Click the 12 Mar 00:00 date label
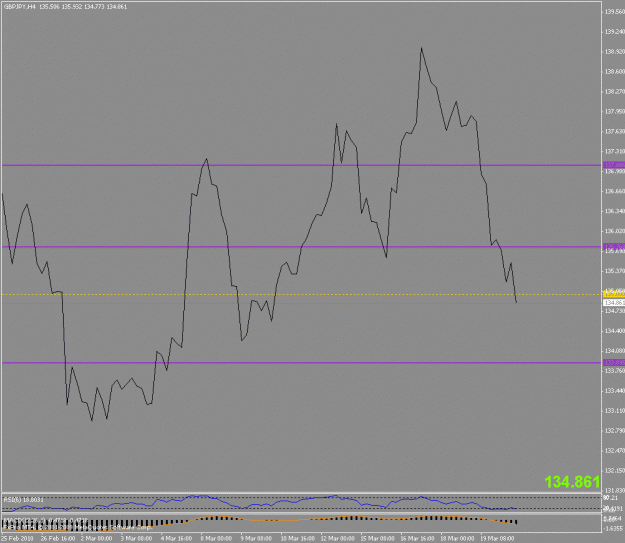Viewport: 625px width, 543px height. (338, 538)
